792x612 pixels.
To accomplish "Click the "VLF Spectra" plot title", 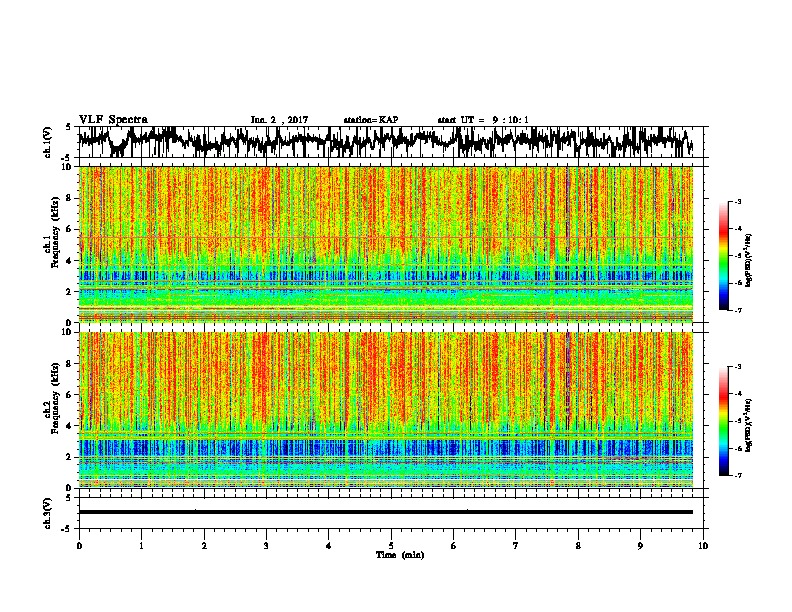I will pyautogui.click(x=113, y=120).
